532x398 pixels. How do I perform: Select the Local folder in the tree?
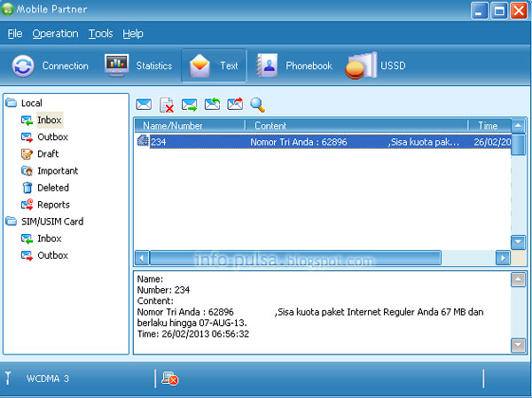tap(32, 103)
